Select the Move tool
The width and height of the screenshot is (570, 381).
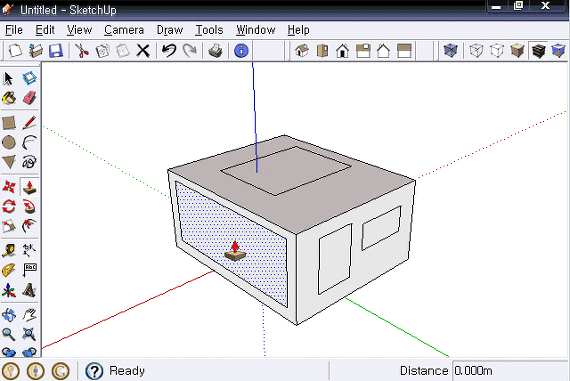coord(9,187)
